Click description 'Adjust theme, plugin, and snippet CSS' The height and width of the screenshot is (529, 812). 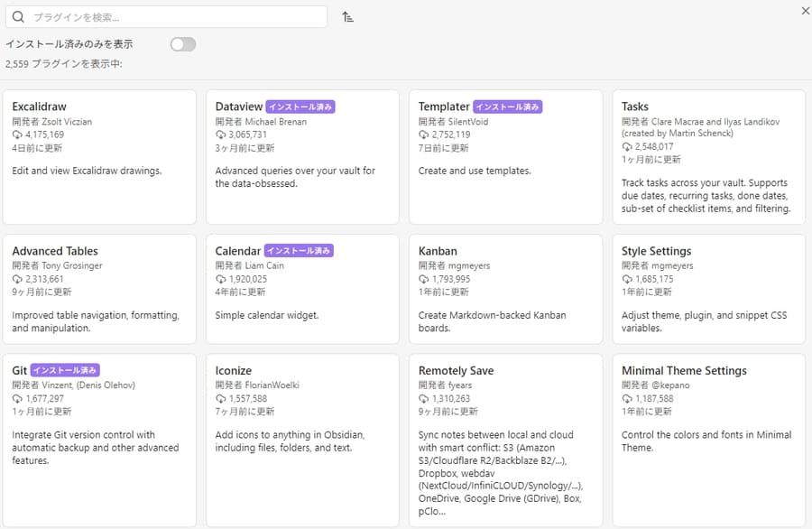tap(705, 321)
